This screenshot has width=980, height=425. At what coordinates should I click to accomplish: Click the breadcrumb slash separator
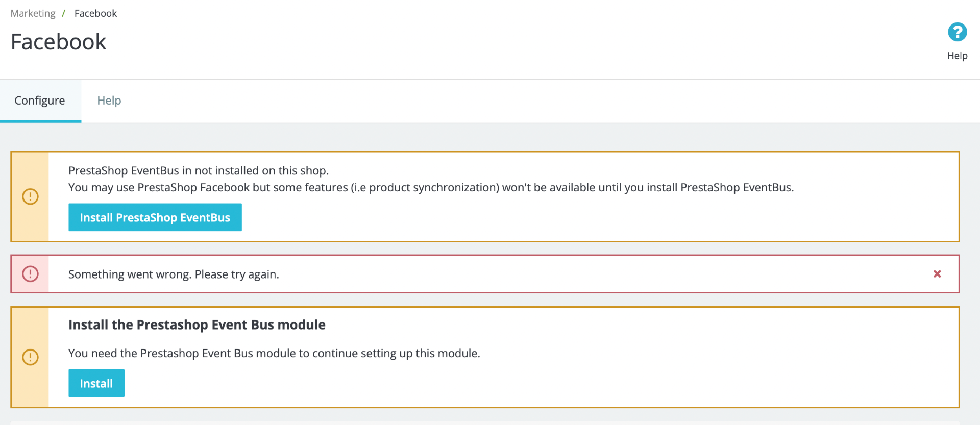pyautogui.click(x=64, y=13)
